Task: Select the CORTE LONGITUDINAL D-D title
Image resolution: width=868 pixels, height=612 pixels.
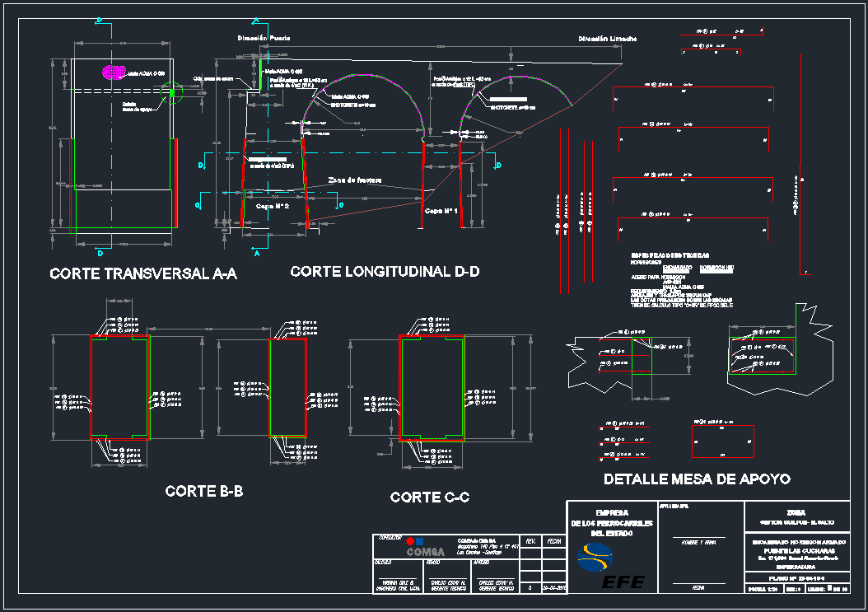Action: coord(385,272)
